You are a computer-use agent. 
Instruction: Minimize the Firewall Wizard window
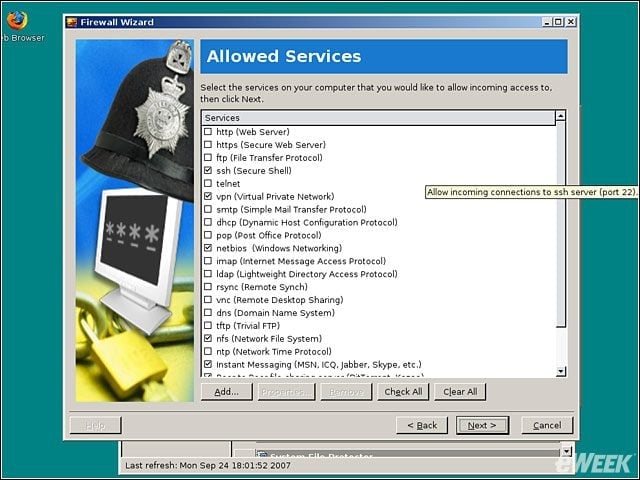coord(547,22)
